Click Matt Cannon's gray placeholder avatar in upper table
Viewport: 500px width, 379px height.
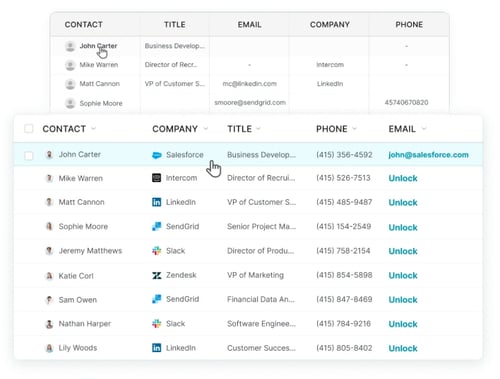click(x=70, y=84)
